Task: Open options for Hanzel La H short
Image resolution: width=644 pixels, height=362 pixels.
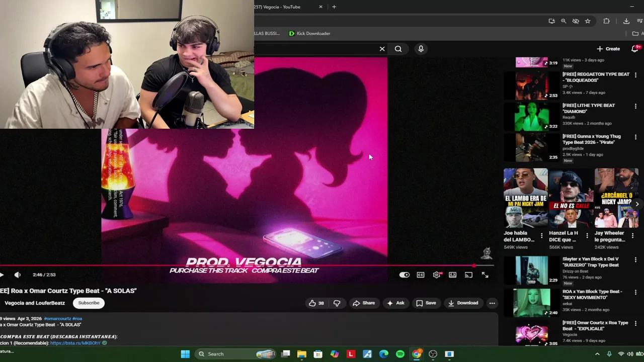Action: (587, 235)
